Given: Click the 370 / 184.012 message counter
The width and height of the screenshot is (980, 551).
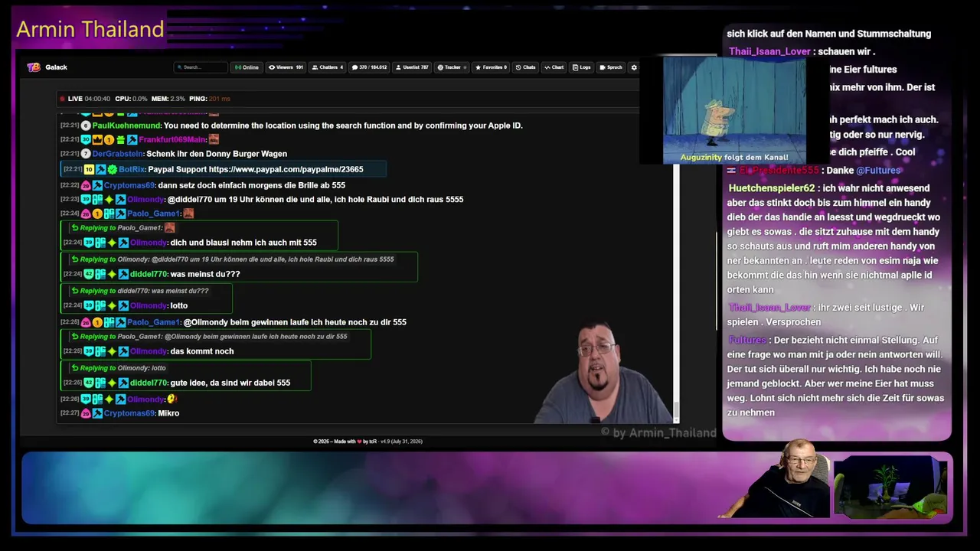Looking at the screenshot, I should 370,67.
